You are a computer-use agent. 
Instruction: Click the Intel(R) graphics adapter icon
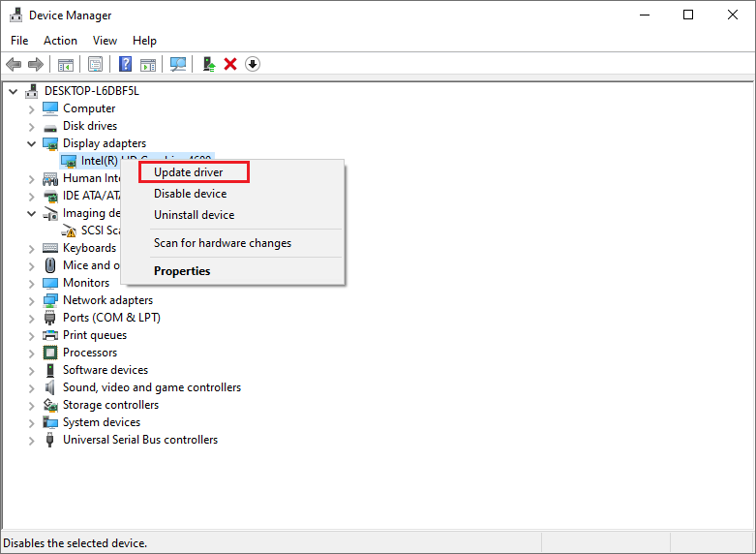pos(69,161)
